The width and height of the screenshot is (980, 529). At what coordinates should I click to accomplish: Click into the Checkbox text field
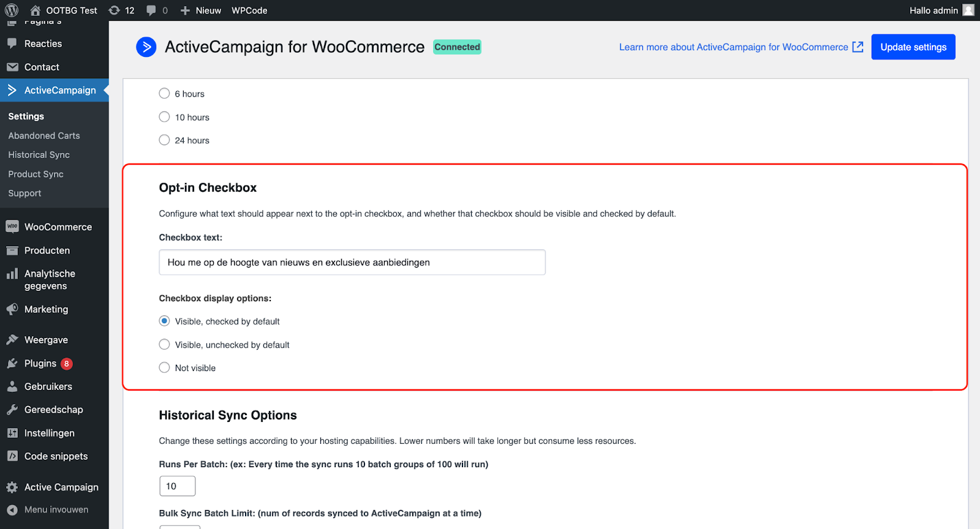352,262
